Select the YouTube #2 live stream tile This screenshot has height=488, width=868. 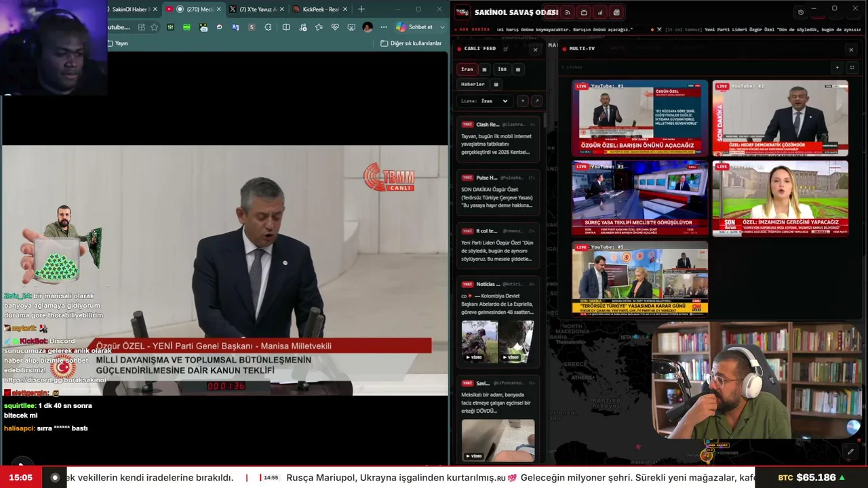click(780, 119)
